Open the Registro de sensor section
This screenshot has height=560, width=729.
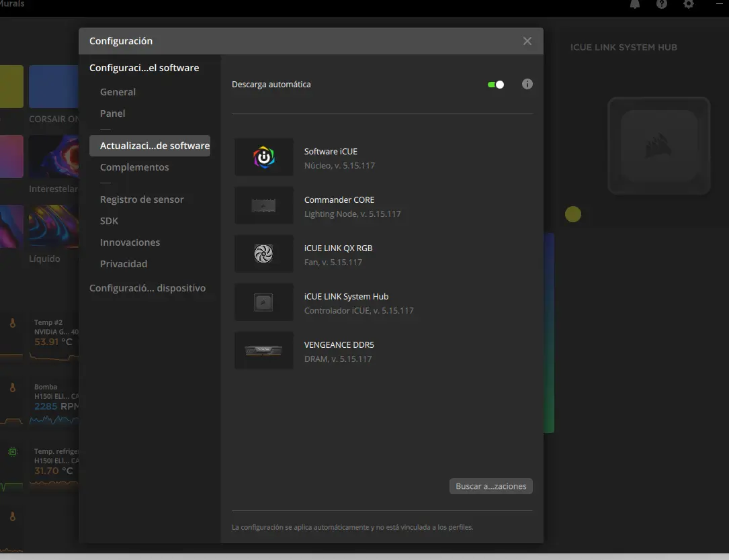(x=142, y=199)
